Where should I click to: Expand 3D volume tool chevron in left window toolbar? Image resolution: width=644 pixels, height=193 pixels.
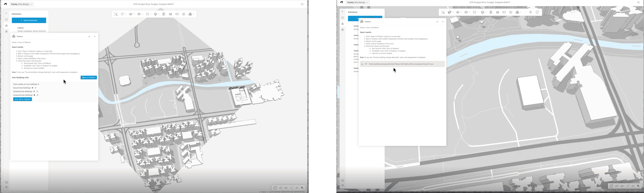pos(134,14)
